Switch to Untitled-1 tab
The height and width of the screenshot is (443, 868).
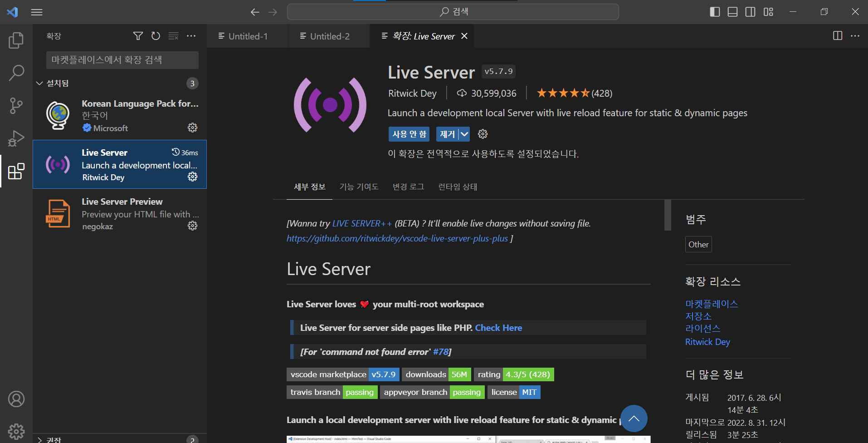[x=248, y=36]
